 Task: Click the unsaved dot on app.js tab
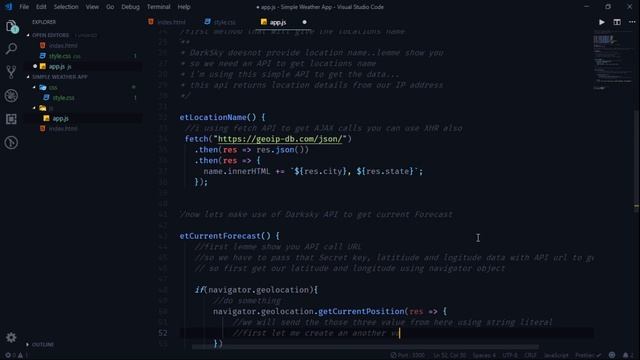pyautogui.click(x=304, y=22)
